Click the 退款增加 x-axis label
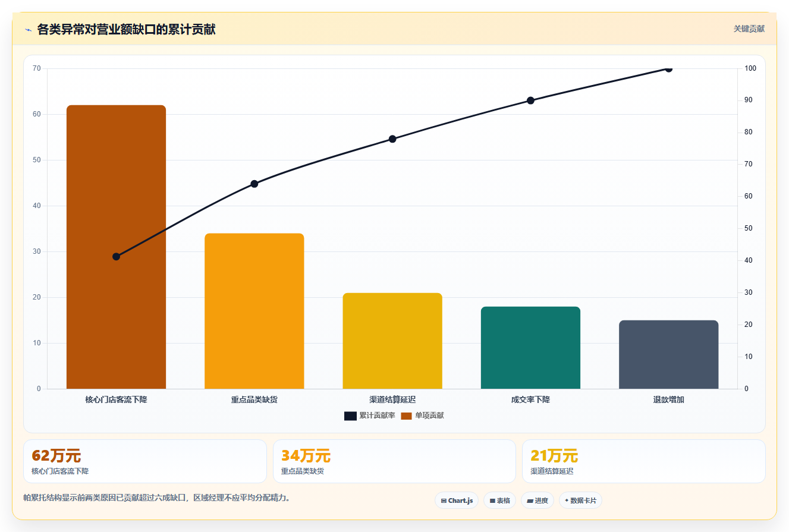 [x=668, y=399]
